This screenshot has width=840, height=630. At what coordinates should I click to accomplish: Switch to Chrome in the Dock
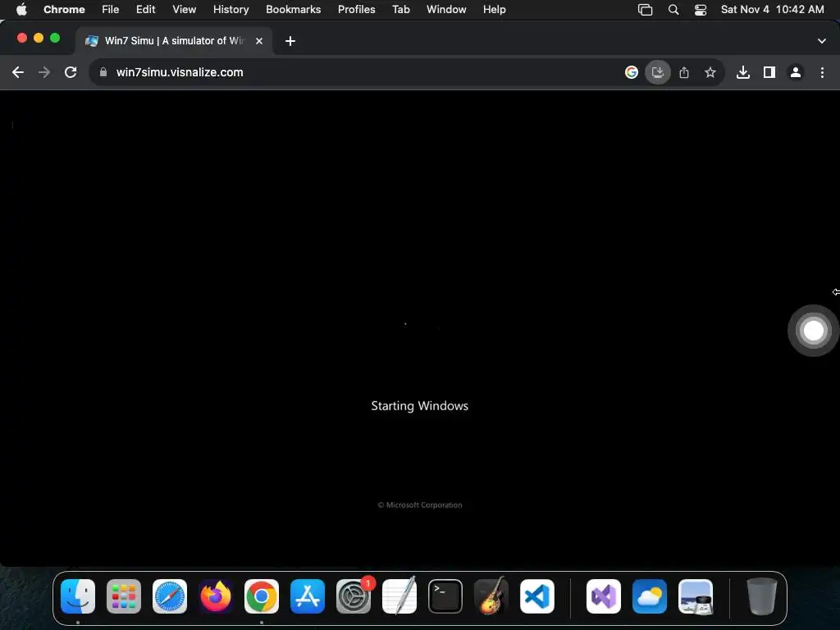262,596
